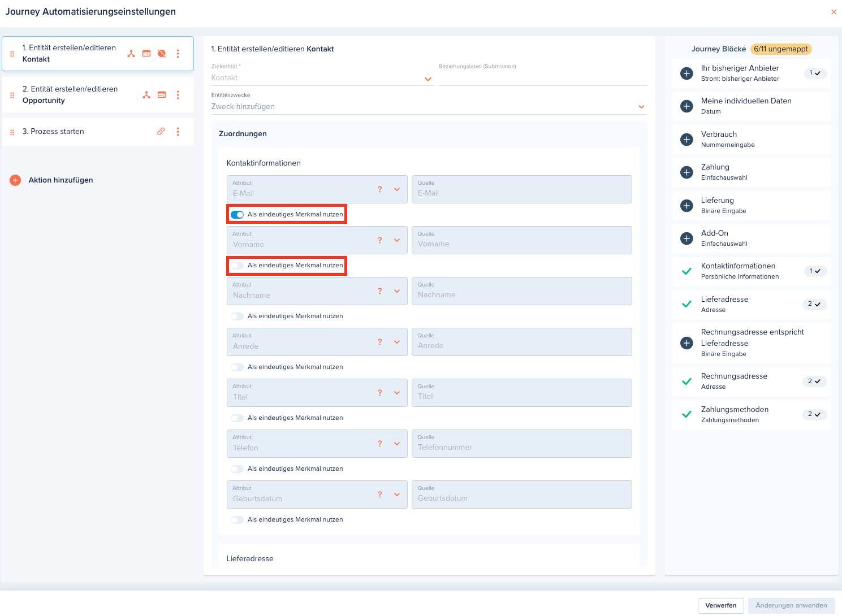Expand mapping badge of Kontaktinformationen block
This screenshot has width=842, height=616.
815,271
